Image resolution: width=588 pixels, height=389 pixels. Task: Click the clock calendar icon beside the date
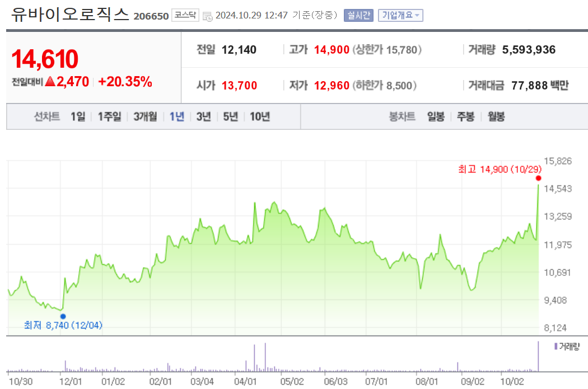[x=207, y=16]
